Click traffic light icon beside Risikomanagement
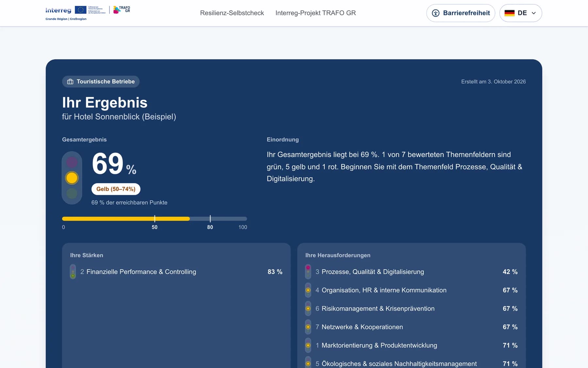This screenshot has width=588, height=368. click(308, 308)
